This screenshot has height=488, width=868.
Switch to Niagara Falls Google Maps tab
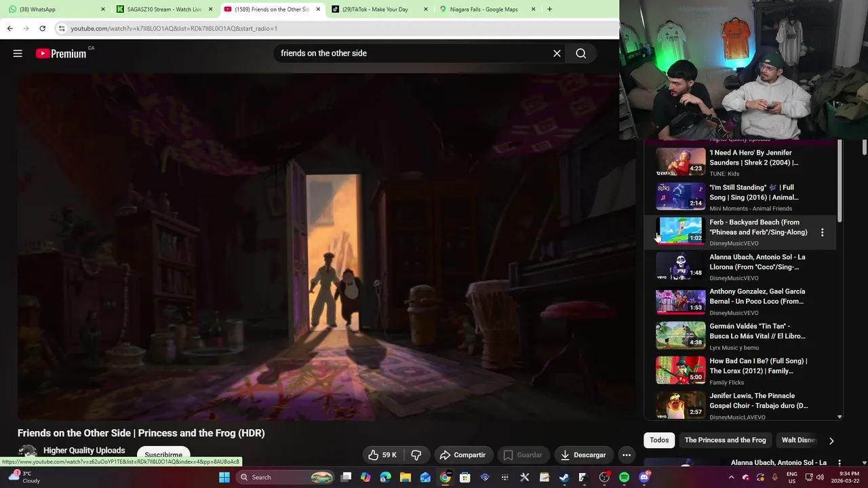point(487,9)
